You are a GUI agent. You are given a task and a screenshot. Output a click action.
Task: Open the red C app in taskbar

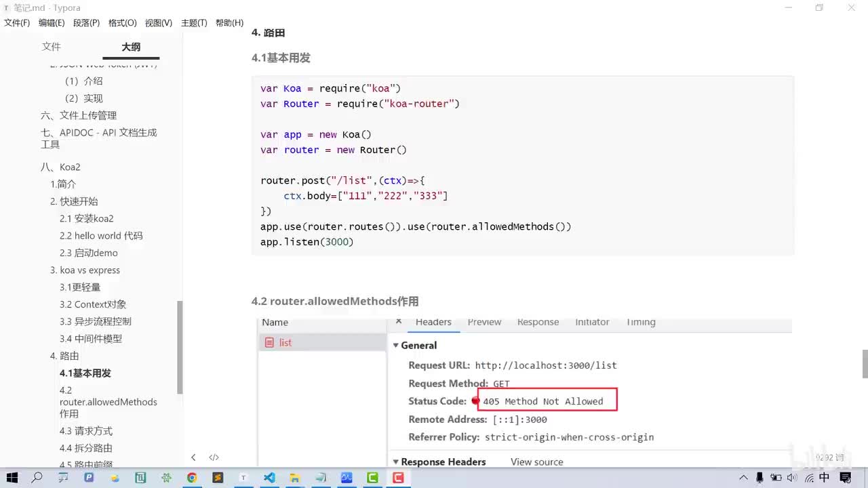pyautogui.click(x=398, y=478)
